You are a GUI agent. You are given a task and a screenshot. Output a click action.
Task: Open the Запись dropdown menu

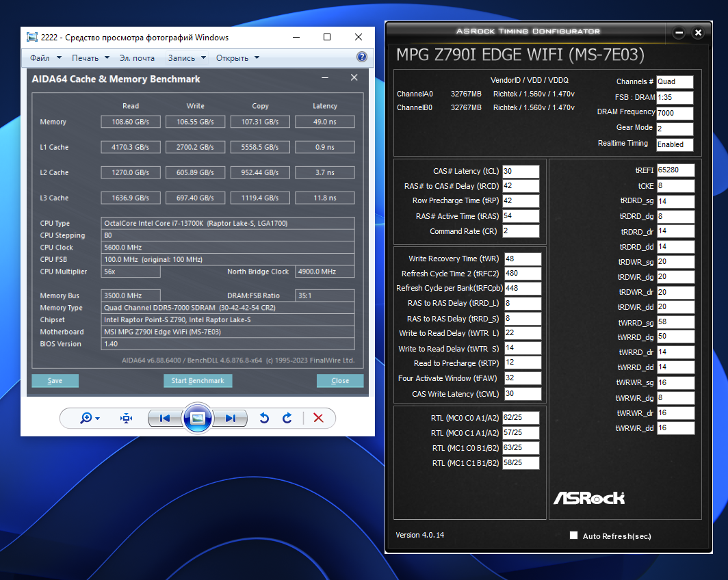tap(187, 58)
